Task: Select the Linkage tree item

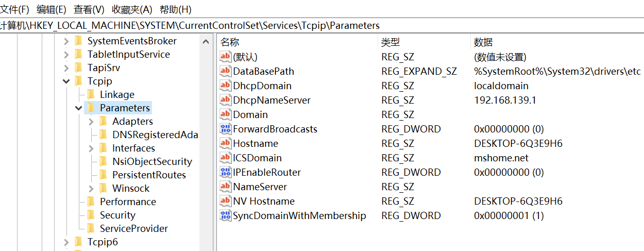Action: pos(117,94)
